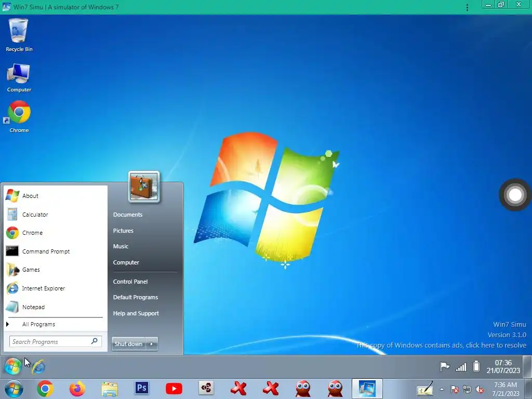
Task: Open Control Panel from the Start menu
Action: (130, 282)
